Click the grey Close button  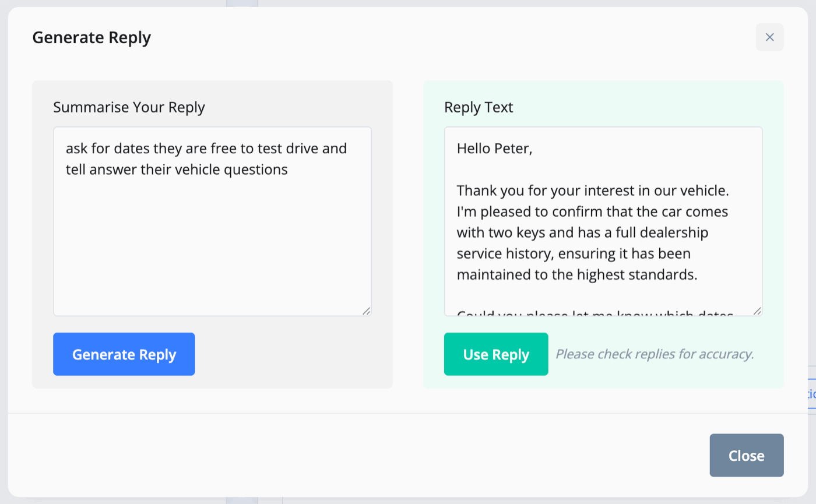point(747,455)
